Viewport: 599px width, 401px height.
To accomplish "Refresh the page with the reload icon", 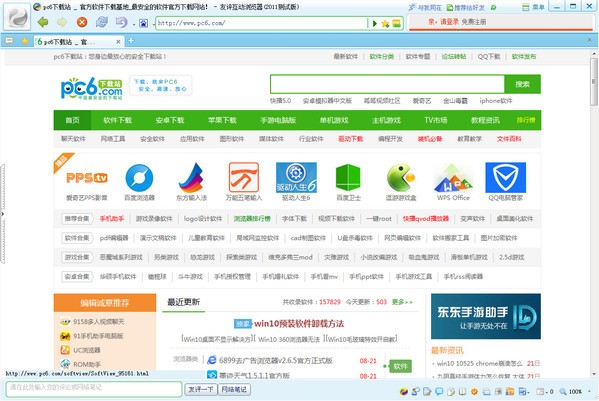I will pyautogui.click(x=102, y=22).
